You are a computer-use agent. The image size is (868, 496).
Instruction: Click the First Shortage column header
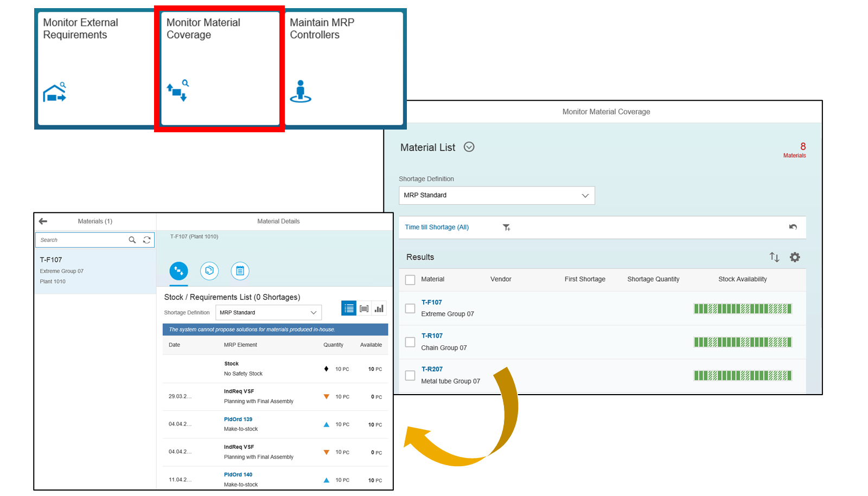point(585,279)
